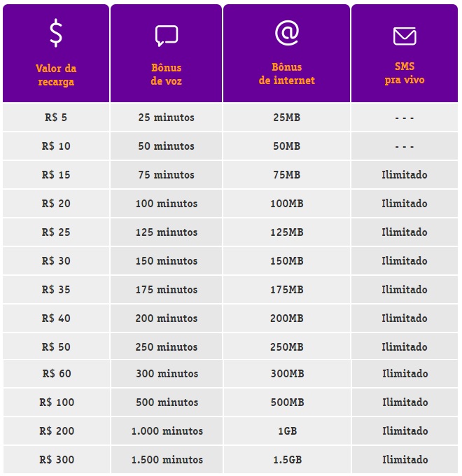The image size is (462, 476).
Task: Select the 100MB internet bonus cell
Action: [x=287, y=204]
